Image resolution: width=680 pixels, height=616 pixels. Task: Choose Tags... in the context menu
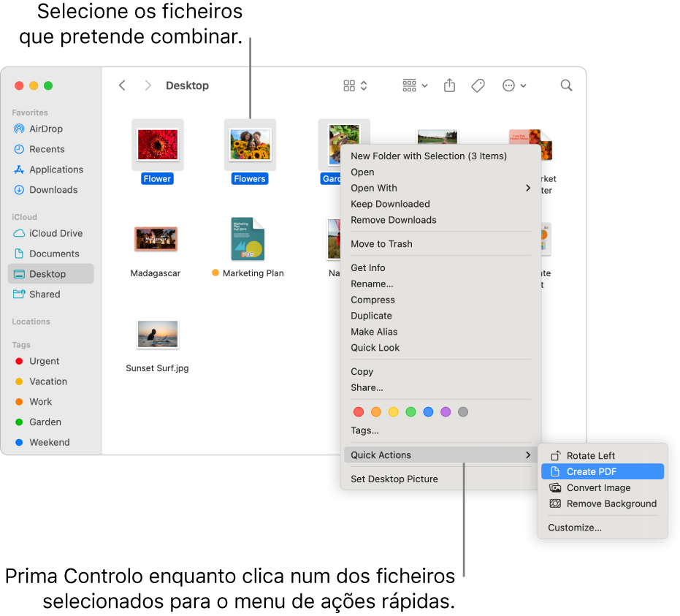point(440,430)
